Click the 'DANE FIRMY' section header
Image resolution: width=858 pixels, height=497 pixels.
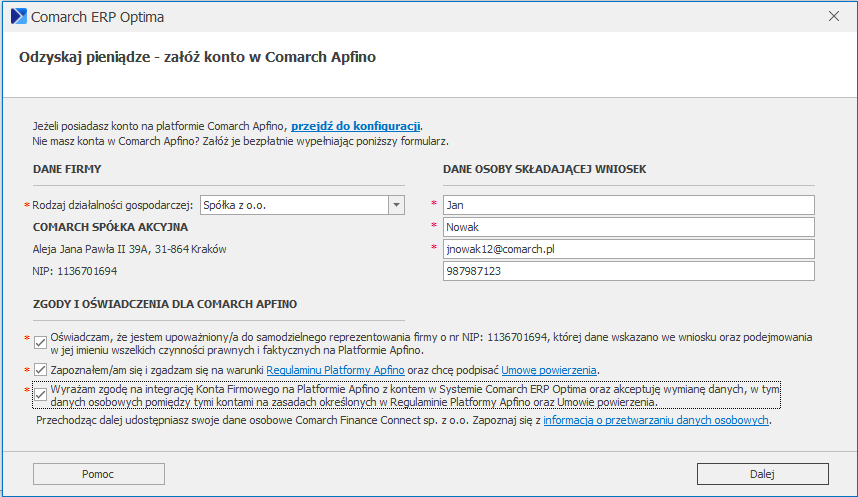67,169
